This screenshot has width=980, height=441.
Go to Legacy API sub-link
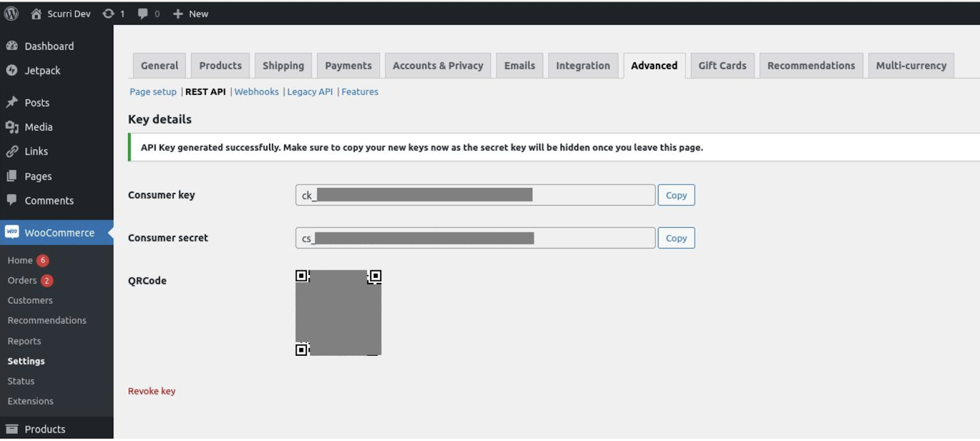point(310,92)
